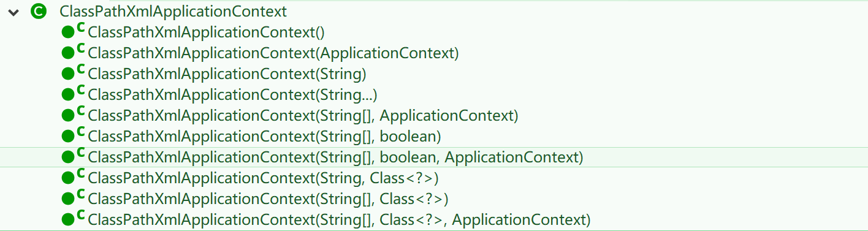The width and height of the screenshot is (868, 231).
Task: Open the ClassPathXmlApplicationContext(ApplicationContext) constructor
Action: pyautogui.click(x=273, y=53)
